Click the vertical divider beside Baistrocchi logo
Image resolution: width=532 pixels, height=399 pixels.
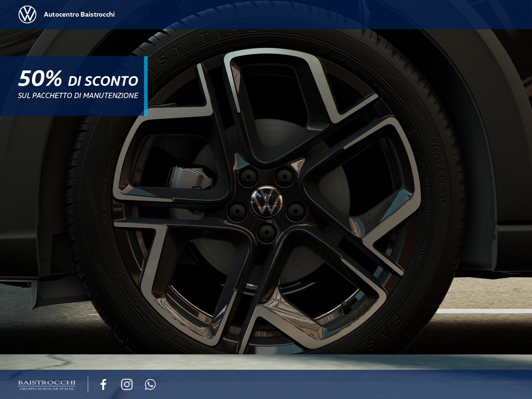pyautogui.click(x=88, y=384)
